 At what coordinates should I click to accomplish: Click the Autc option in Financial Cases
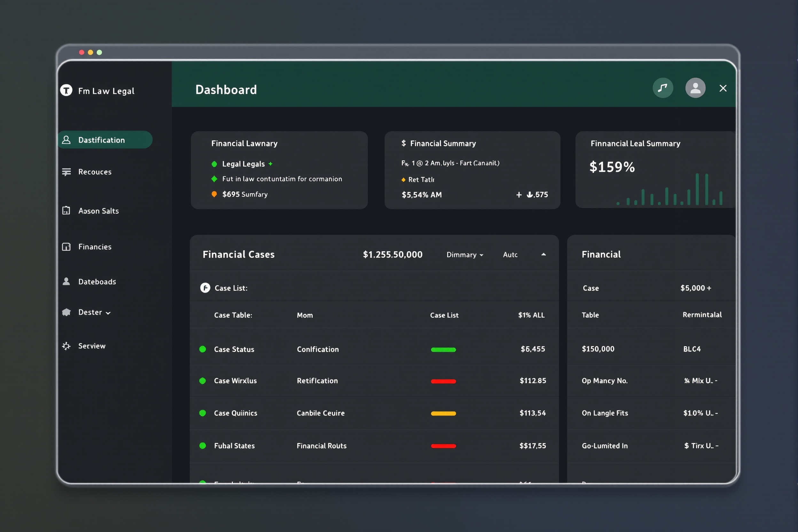[x=510, y=254]
